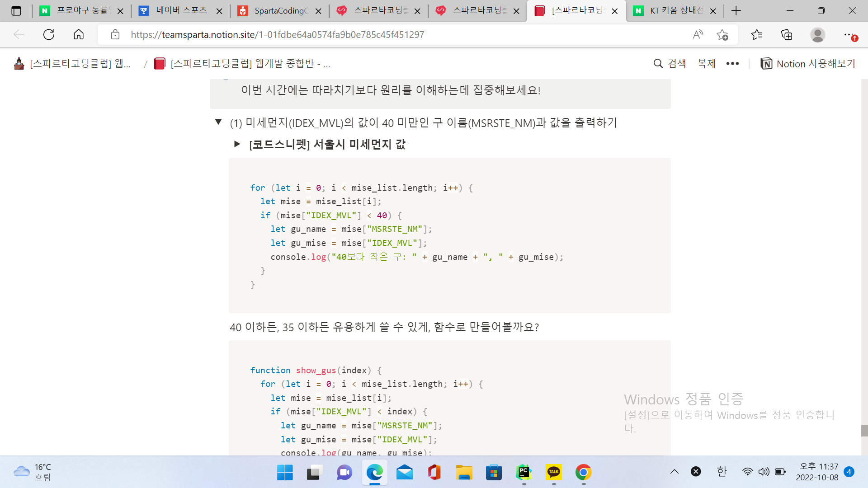Open Microsoft Edge from taskbar
The width and height of the screenshot is (868, 488).
click(374, 473)
